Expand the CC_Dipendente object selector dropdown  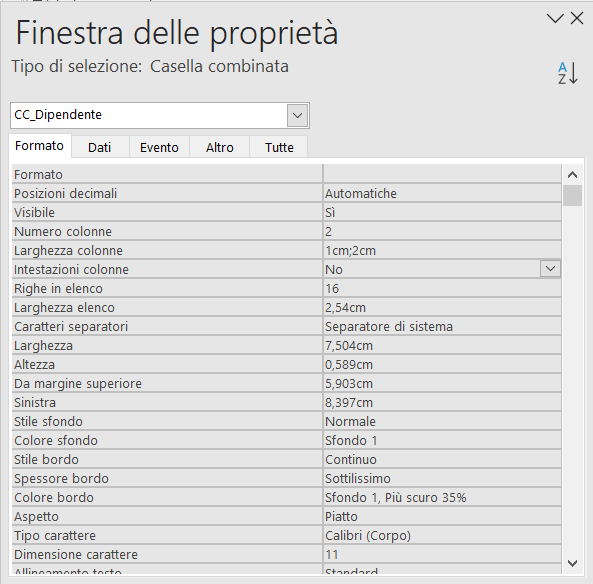coord(297,115)
